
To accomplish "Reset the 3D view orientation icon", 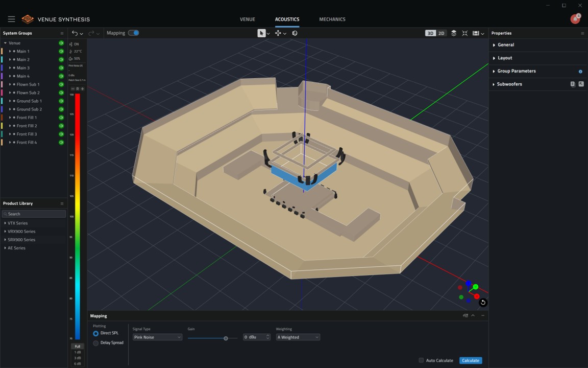I will click(x=483, y=302).
